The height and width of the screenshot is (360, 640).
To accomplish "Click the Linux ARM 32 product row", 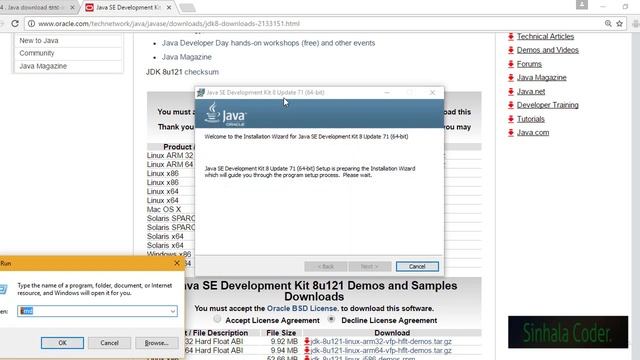I will click(170, 156).
